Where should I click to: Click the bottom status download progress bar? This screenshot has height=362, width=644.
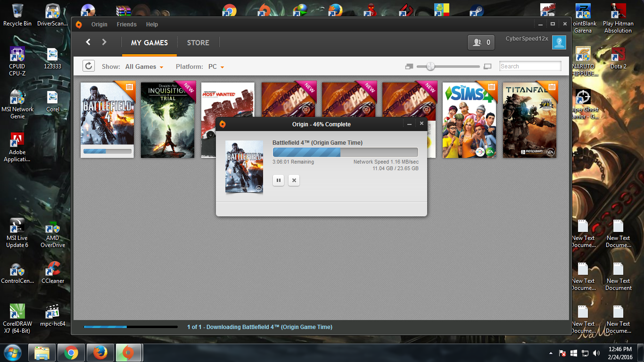click(131, 327)
